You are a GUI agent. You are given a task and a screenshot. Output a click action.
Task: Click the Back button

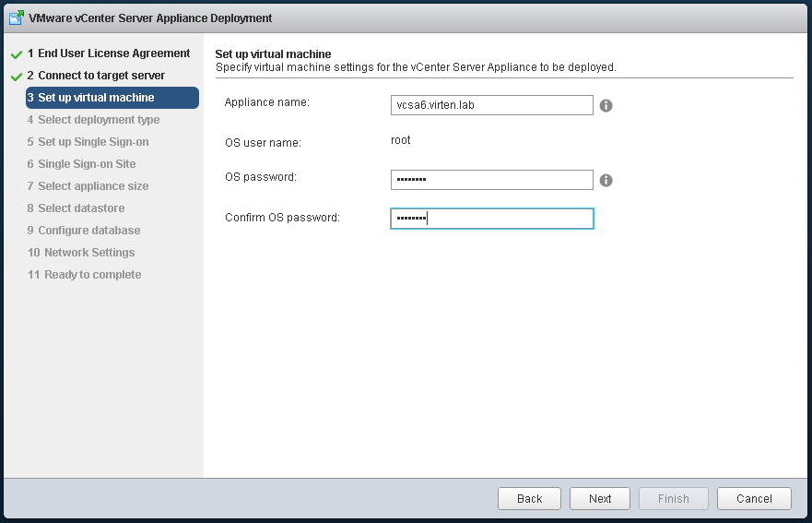click(529, 499)
